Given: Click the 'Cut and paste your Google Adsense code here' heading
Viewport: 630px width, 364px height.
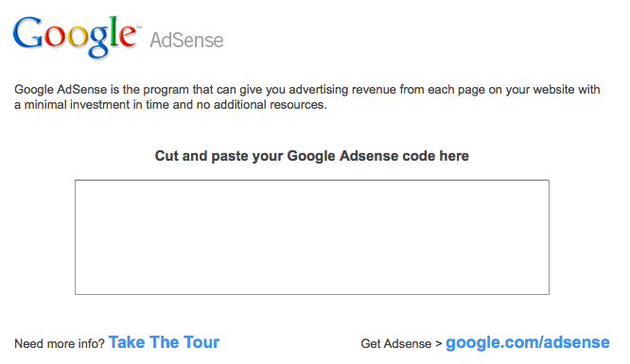Looking at the screenshot, I should tap(312, 156).
